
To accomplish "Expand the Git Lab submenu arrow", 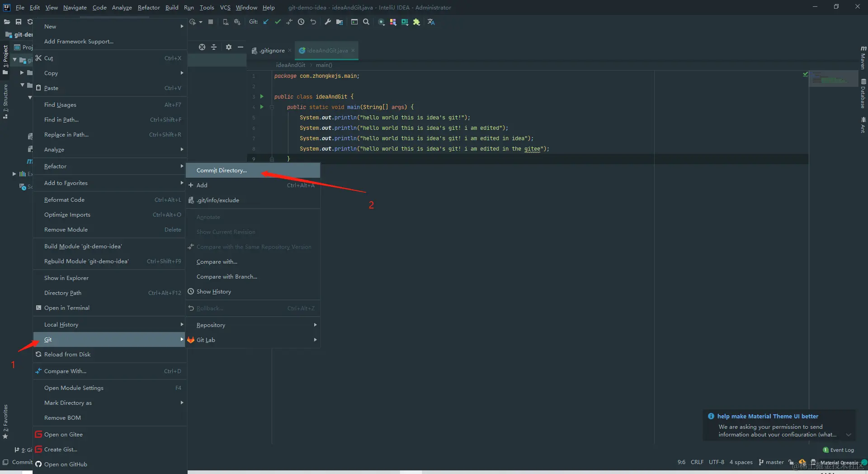I will tap(315, 340).
